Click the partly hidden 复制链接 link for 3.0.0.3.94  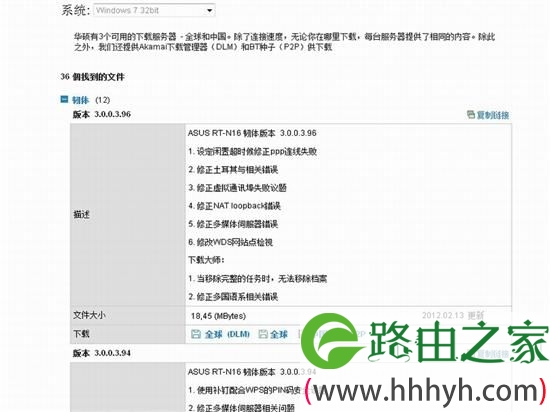coord(492,353)
